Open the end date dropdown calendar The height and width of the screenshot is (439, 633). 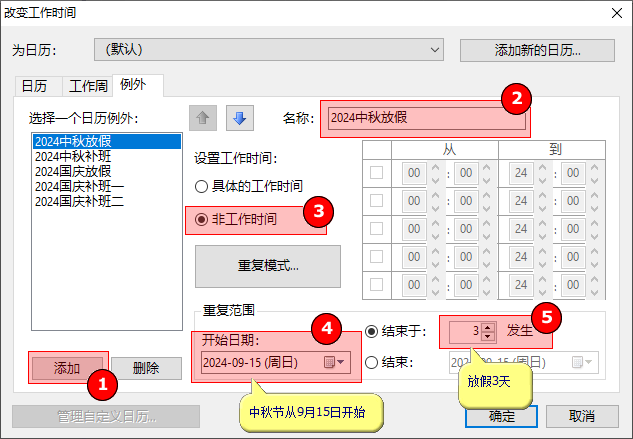(590, 362)
